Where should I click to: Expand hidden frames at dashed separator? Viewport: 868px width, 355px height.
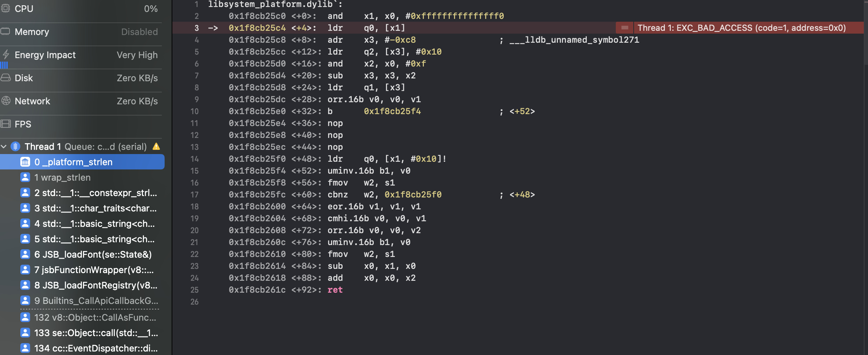point(90,309)
